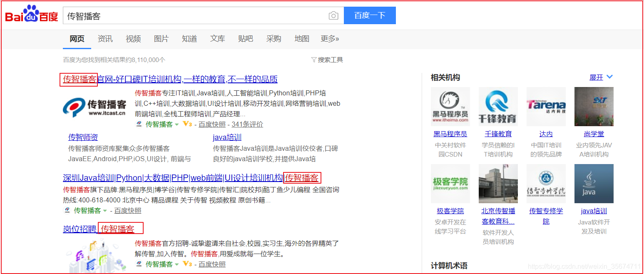The width and height of the screenshot is (644, 274).
Task: Open the java培训 sublink under first result
Action: 227,137
